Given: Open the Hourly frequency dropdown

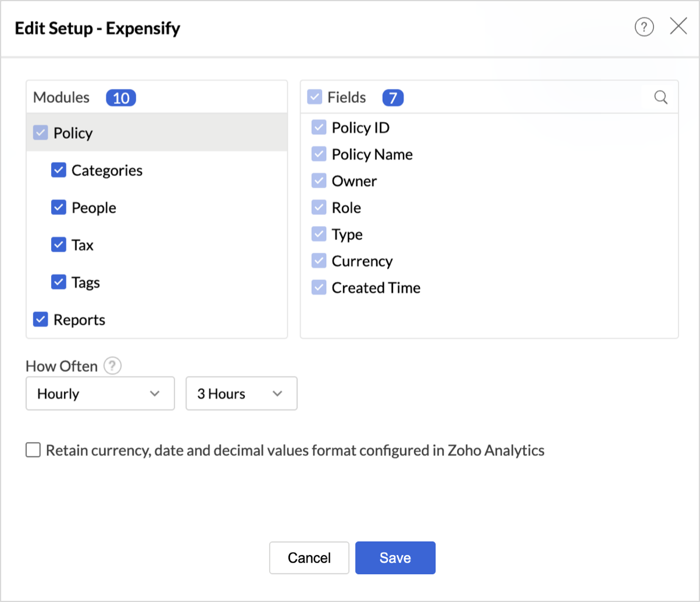Looking at the screenshot, I should (x=100, y=394).
